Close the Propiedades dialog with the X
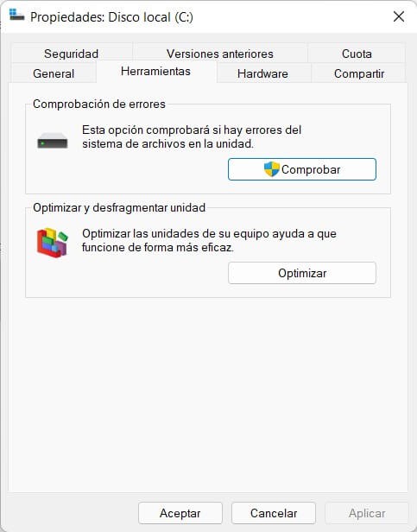This screenshot has width=417, height=532. coord(399,16)
